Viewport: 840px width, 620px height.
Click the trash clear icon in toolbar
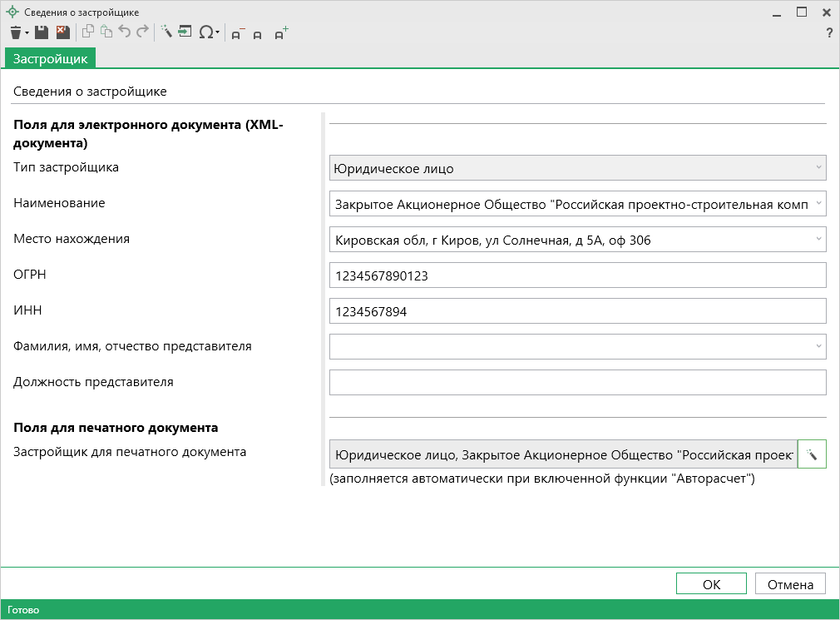tap(15, 32)
